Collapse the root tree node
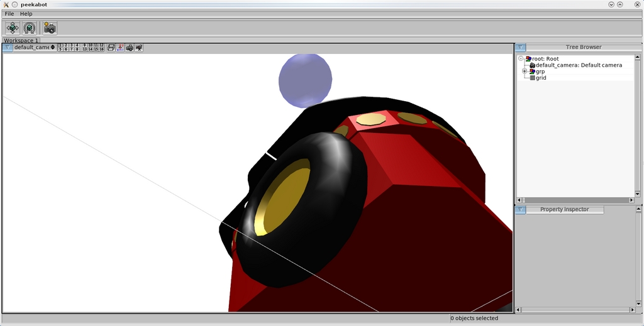 tap(521, 59)
